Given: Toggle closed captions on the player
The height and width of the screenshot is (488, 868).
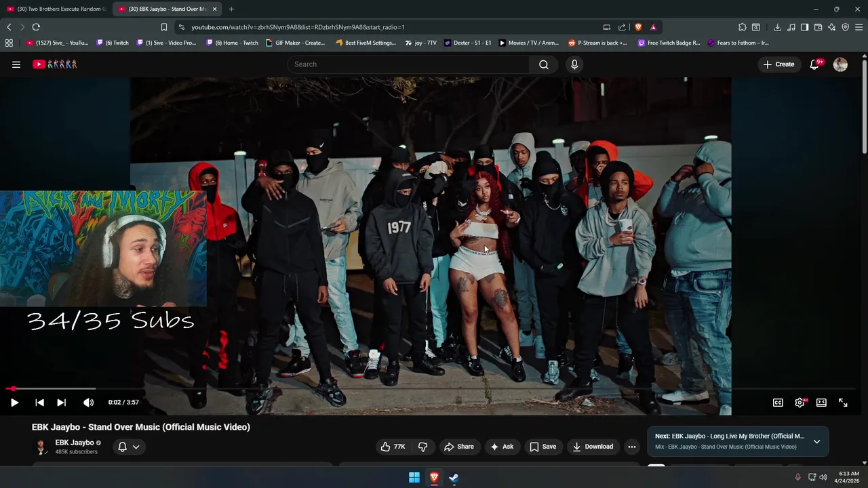Looking at the screenshot, I should click(x=778, y=403).
